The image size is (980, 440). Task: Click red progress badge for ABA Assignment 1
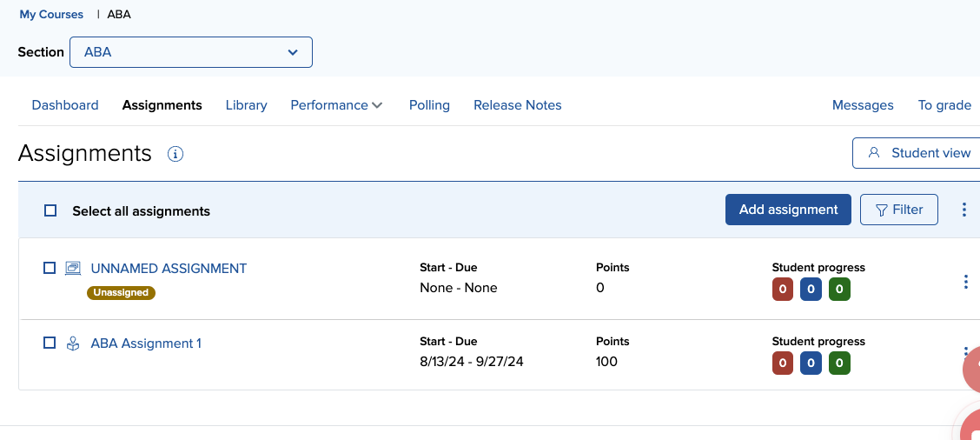(x=782, y=363)
